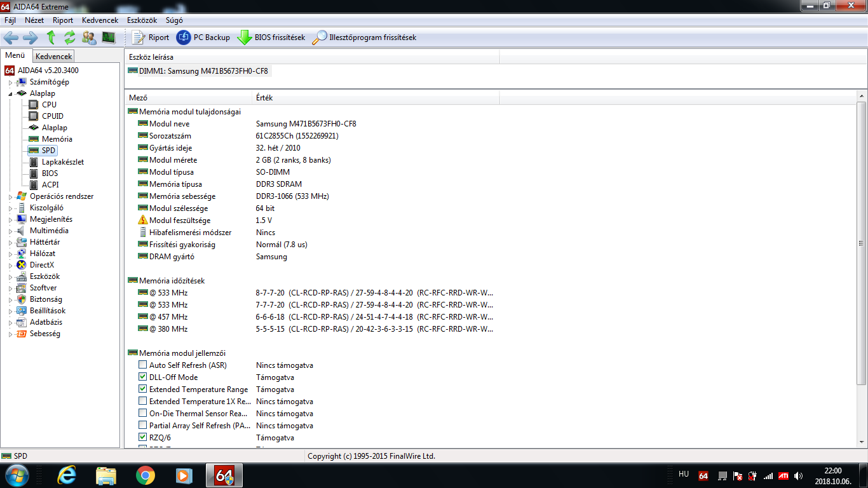868x488 pixels.
Task: Select the Lapkakészlet tree item
Action: [56, 162]
